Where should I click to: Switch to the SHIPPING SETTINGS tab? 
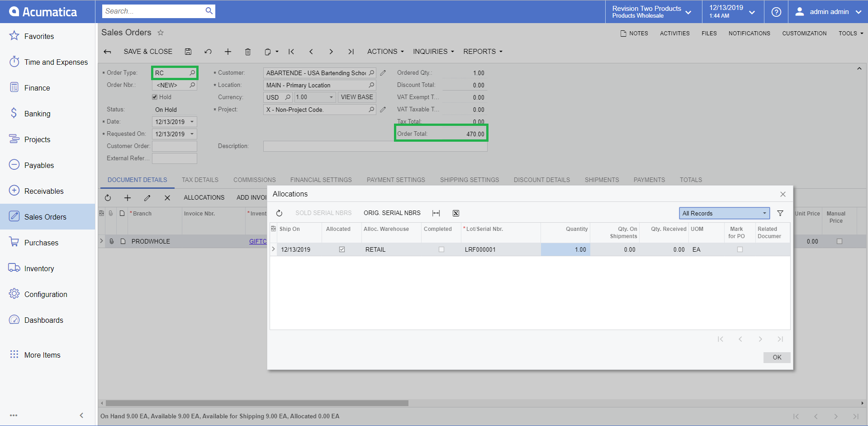[x=470, y=180]
